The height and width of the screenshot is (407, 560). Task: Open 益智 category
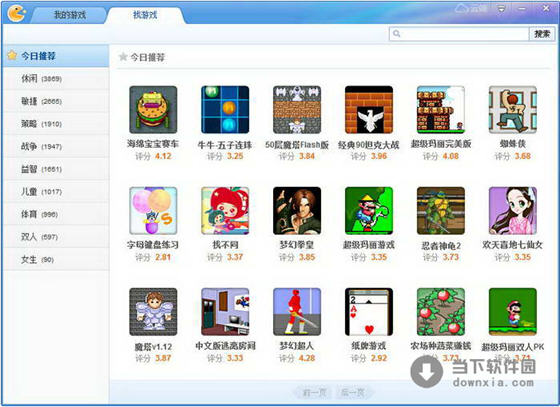point(56,169)
